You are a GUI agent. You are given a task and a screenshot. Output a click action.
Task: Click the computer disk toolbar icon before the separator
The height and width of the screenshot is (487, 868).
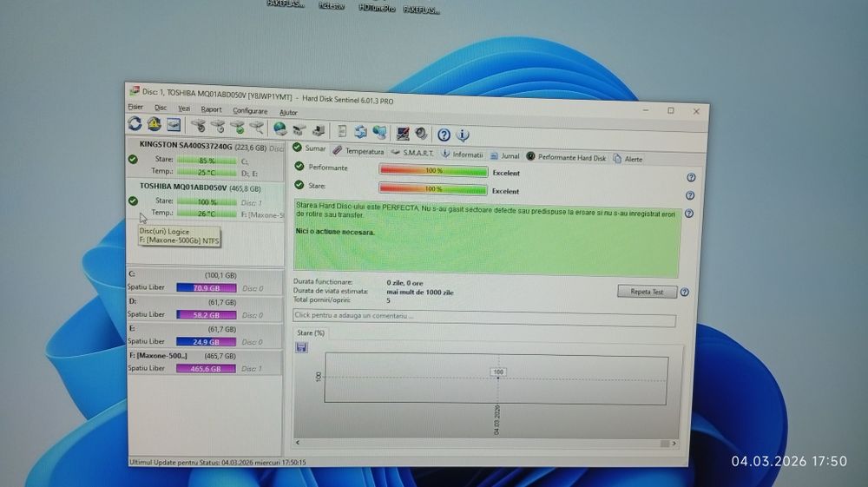(319, 130)
